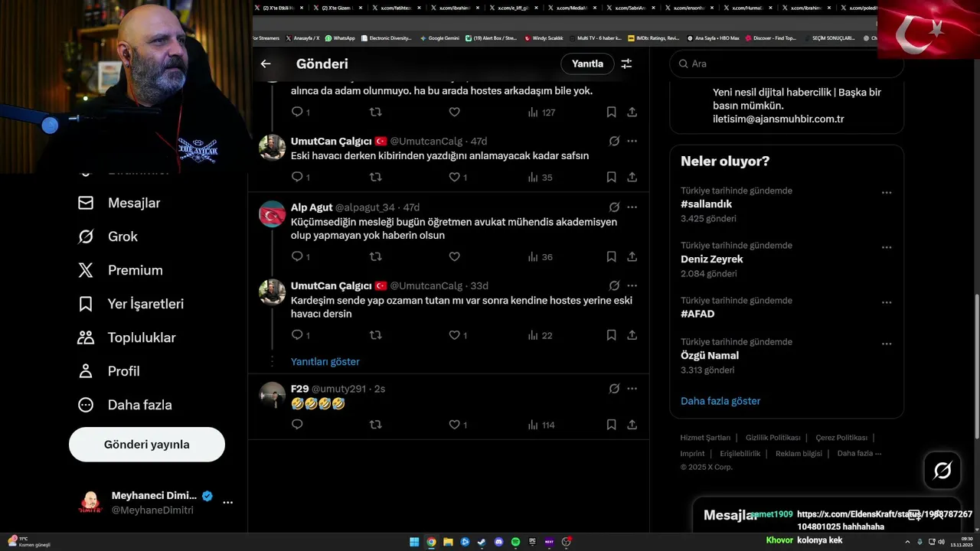
Task: Open Mesajlar in the left sidebar
Action: 119,203
